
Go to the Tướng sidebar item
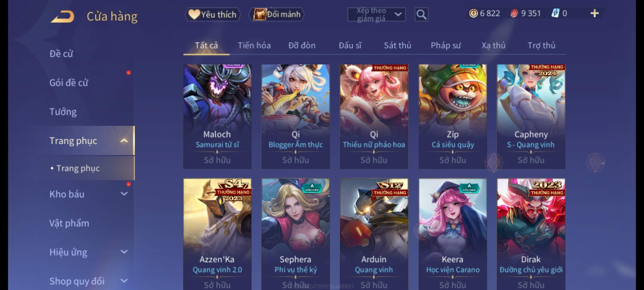pos(63,112)
